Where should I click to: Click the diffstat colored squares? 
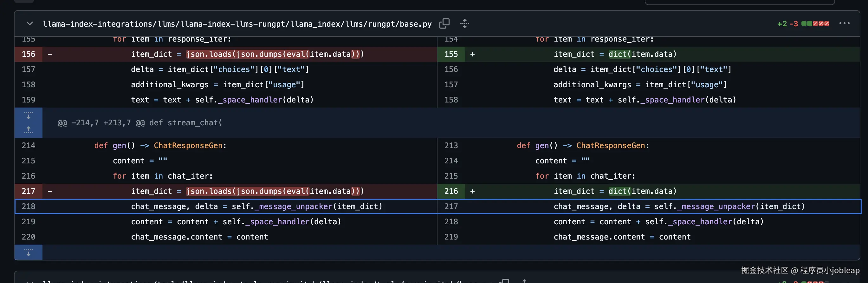[x=815, y=23]
